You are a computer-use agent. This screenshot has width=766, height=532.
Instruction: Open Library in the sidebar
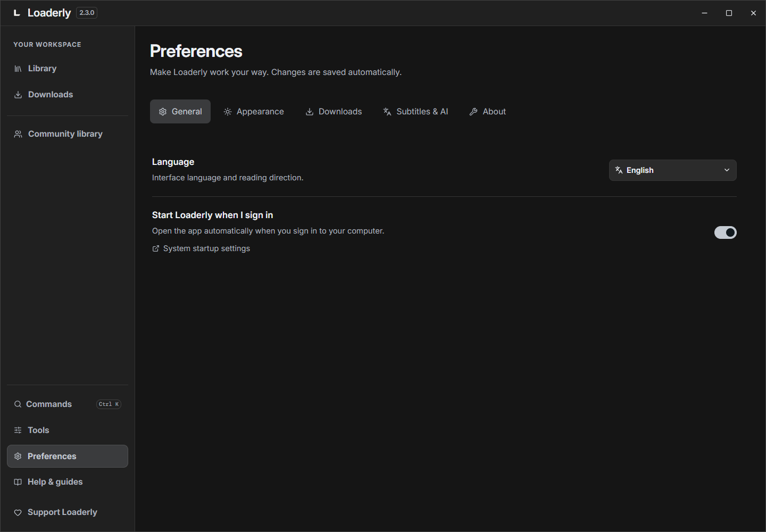pyautogui.click(x=68, y=69)
